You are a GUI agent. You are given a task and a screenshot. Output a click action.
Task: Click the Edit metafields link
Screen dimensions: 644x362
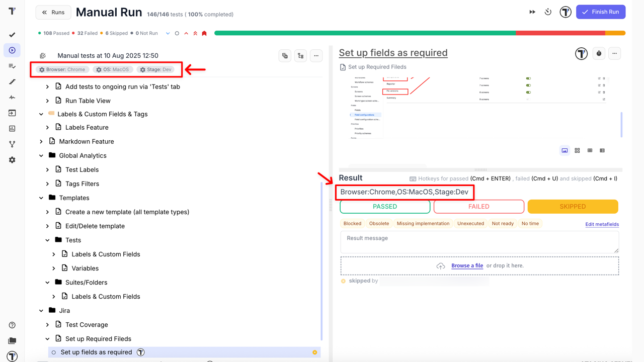[x=602, y=224]
